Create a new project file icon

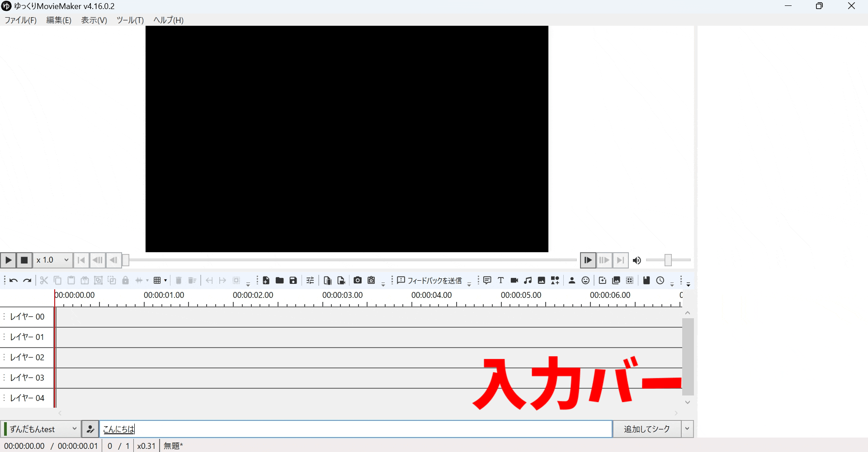[x=266, y=281]
